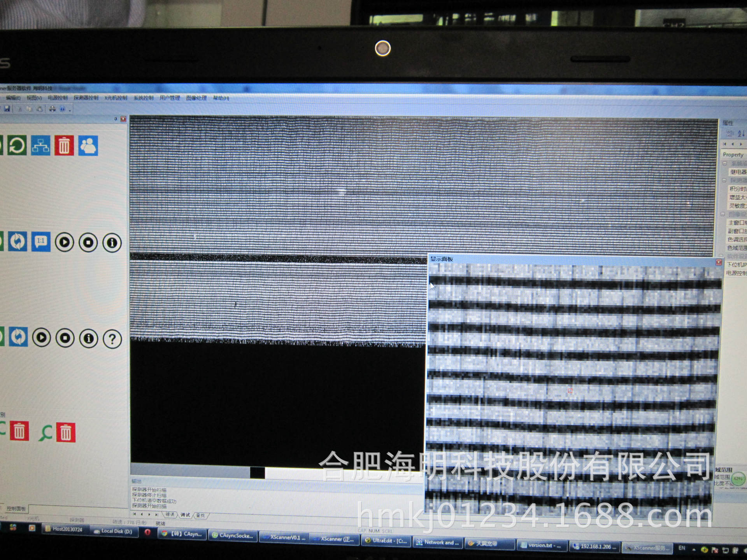747x560 pixels.
Task: Click the print icon in toolbar
Action: [x=52, y=109]
